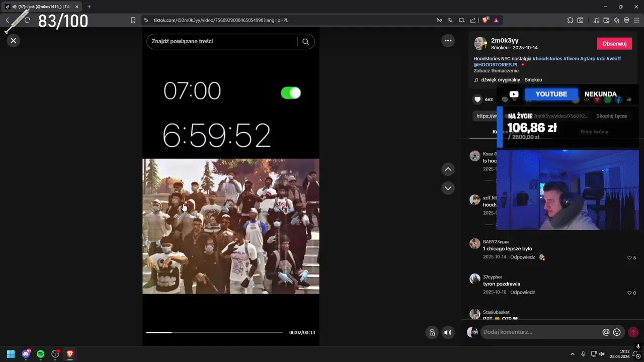Open the Brave VPN shield icon

coord(626,20)
